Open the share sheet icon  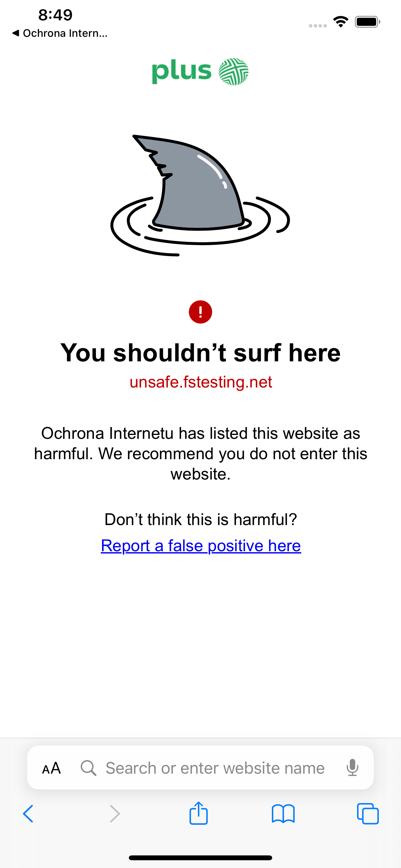click(x=199, y=813)
